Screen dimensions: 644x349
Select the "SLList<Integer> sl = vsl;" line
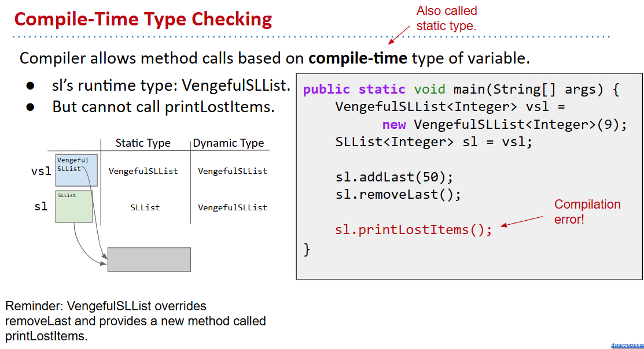pos(433,142)
